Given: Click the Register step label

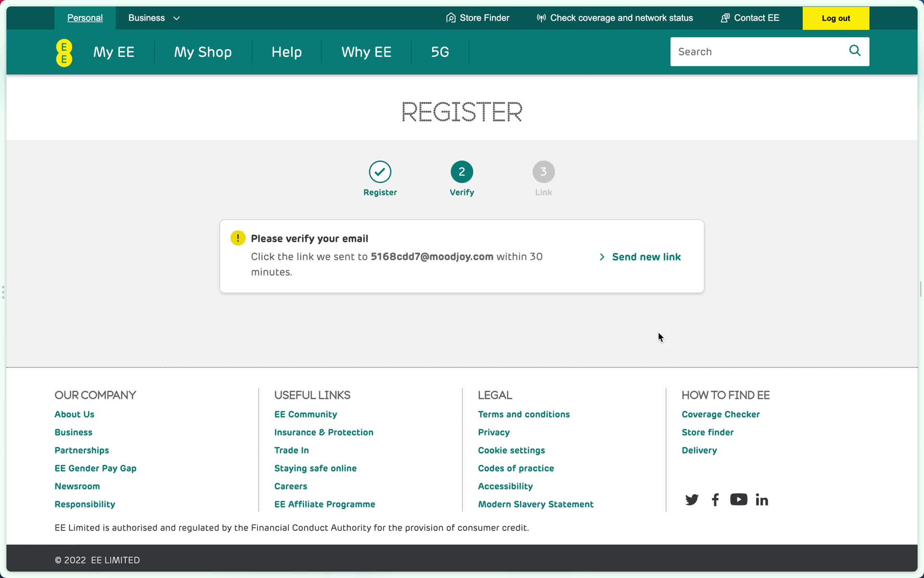Looking at the screenshot, I should click(x=380, y=192).
